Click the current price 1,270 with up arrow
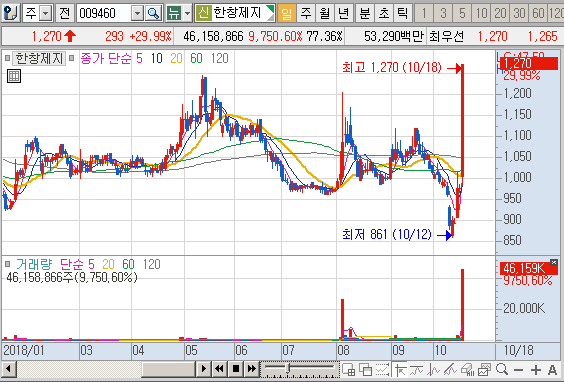Image resolution: width=564 pixels, height=382 pixels. click(54, 36)
